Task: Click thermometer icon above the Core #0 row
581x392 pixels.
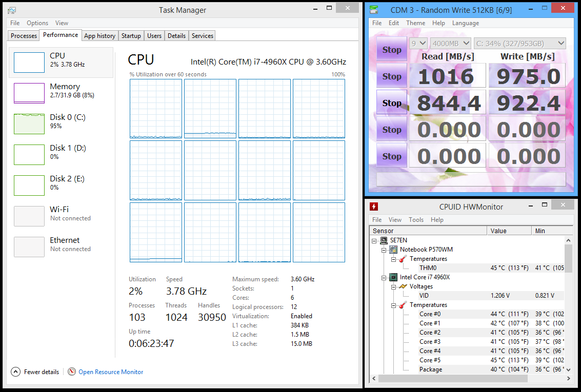Action: pos(403,305)
